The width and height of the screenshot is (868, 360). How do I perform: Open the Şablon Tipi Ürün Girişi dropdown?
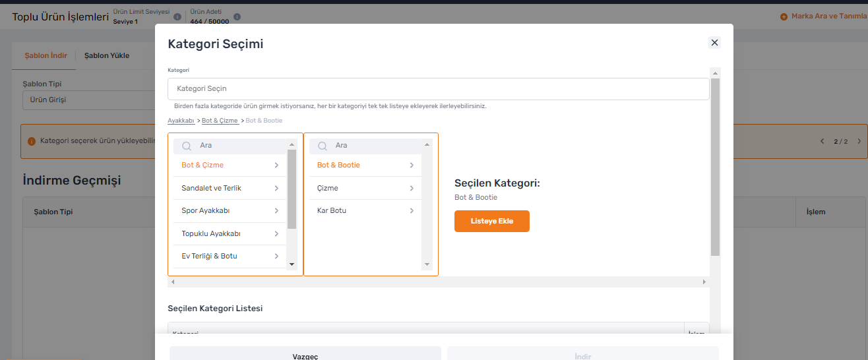(88, 100)
